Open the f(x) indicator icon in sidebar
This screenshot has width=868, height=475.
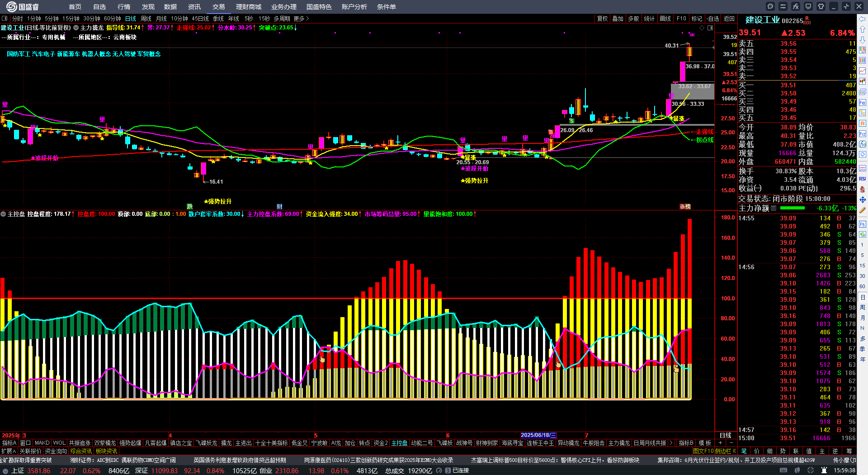click(863, 144)
